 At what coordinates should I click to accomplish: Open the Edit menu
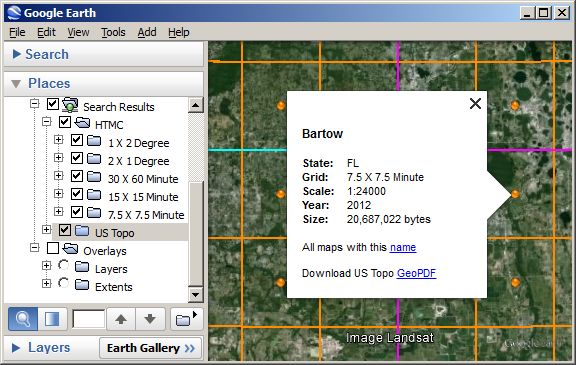[46, 32]
